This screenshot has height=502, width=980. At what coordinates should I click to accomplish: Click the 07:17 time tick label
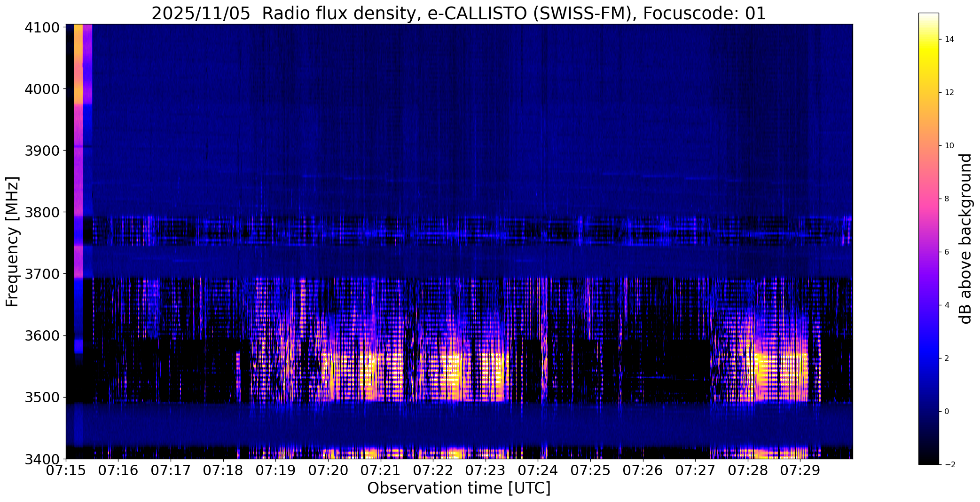coord(171,470)
